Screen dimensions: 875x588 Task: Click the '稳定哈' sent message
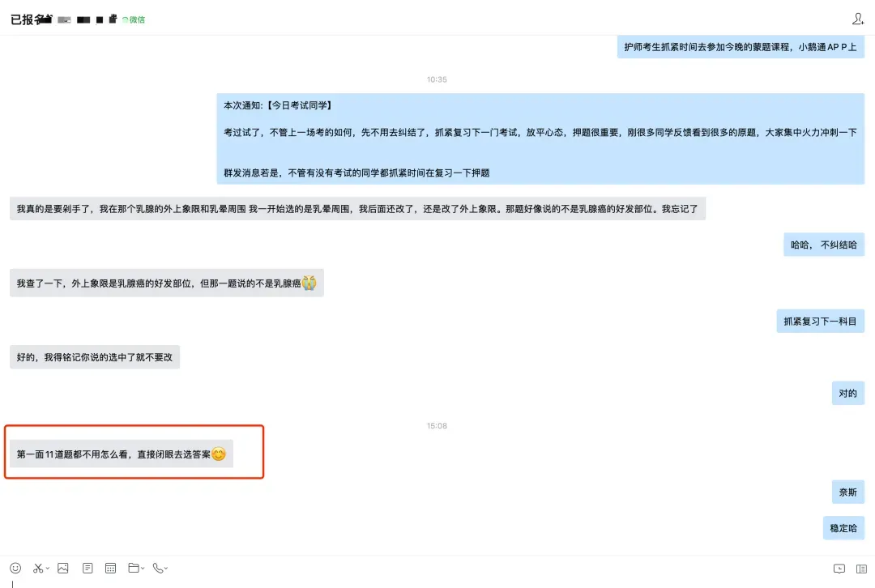coord(843,528)
